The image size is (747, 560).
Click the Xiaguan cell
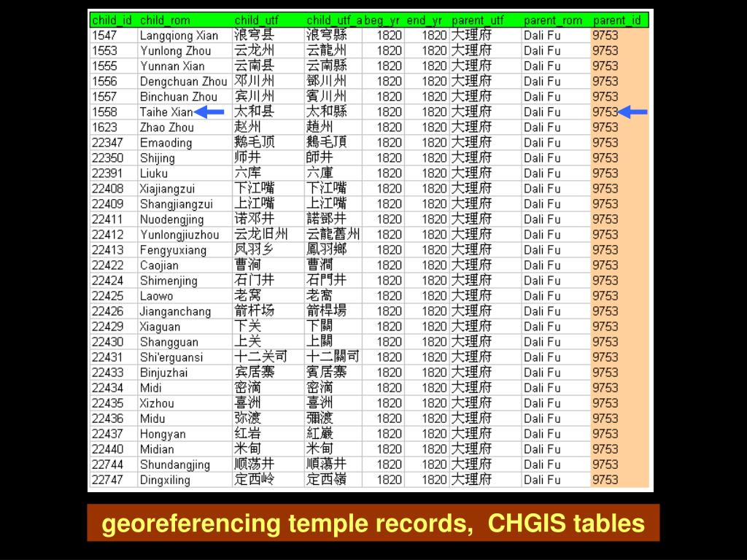tap(185, 327)
